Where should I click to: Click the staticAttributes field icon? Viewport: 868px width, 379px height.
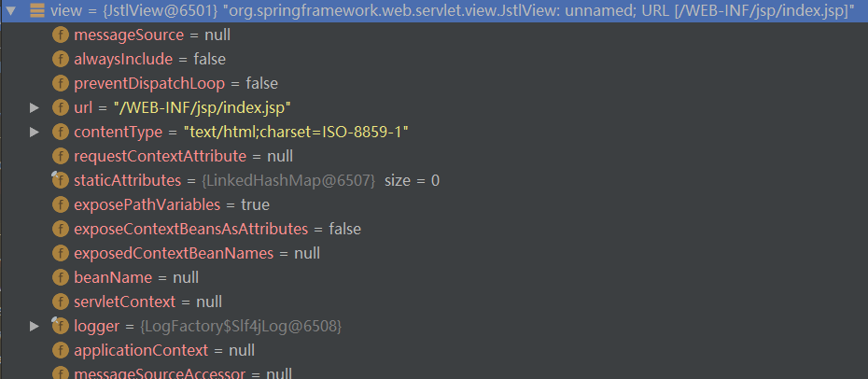coord(62,180)
